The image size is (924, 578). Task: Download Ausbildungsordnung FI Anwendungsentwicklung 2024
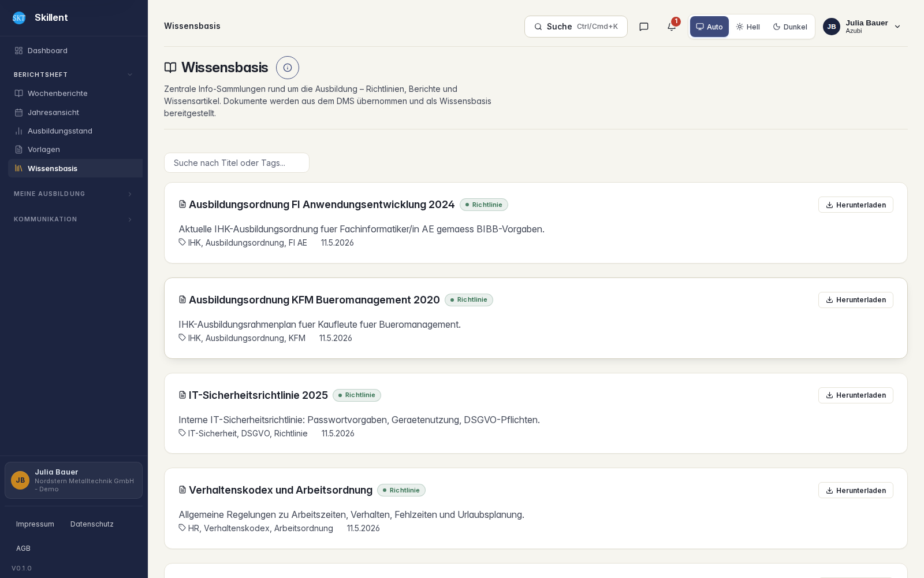856,205
